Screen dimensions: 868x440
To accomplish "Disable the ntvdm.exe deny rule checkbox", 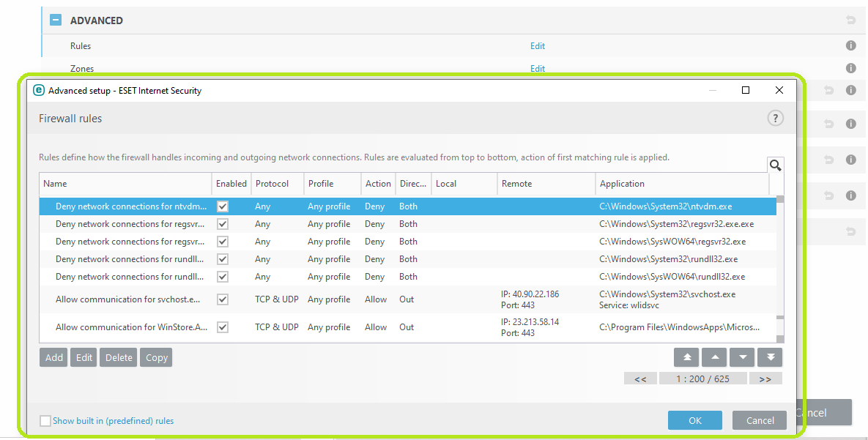I will [x=223, y=206].
